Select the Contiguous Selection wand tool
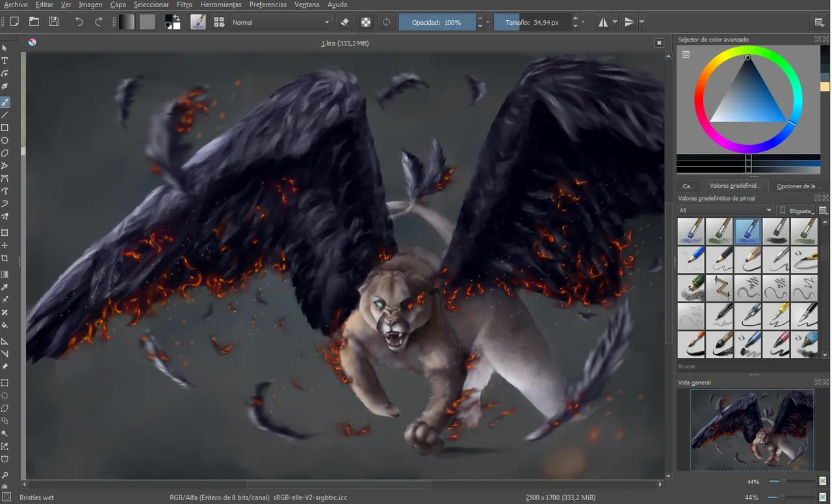Image resolution: width=832 pixels, height=504 pixels. pyautogui.click(x=5, y=433)
